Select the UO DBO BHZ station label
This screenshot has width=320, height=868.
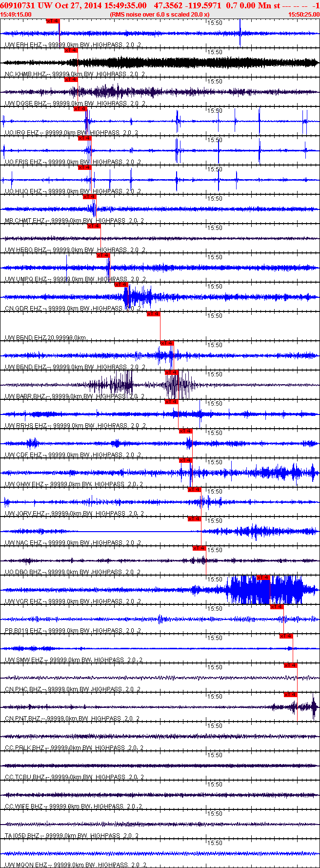point(73,572)
